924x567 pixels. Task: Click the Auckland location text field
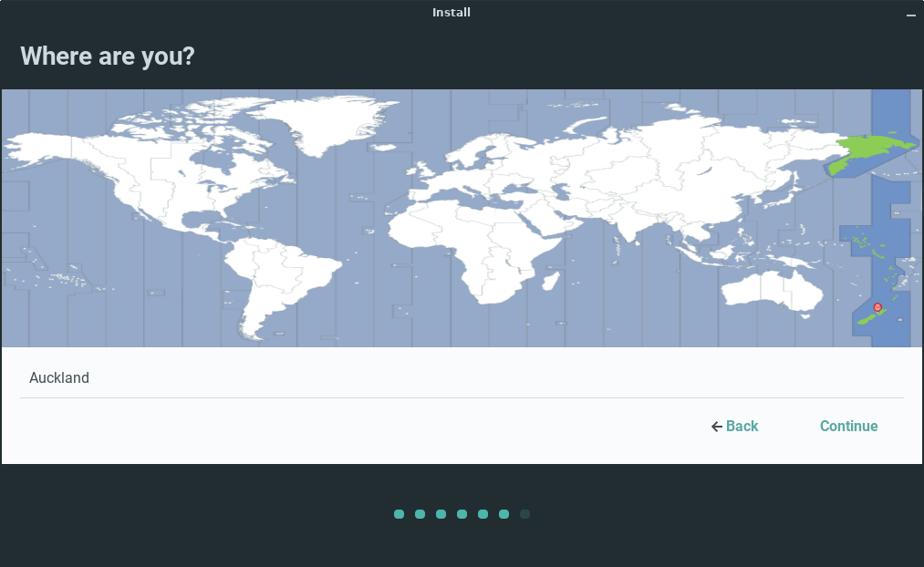[461, 377]
